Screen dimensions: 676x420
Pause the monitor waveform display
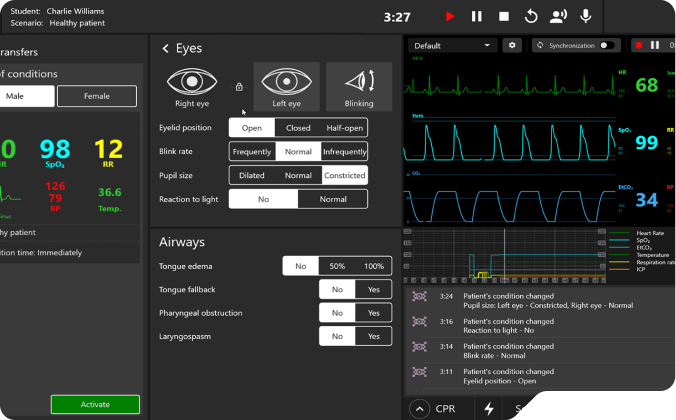tap(655, 45)
